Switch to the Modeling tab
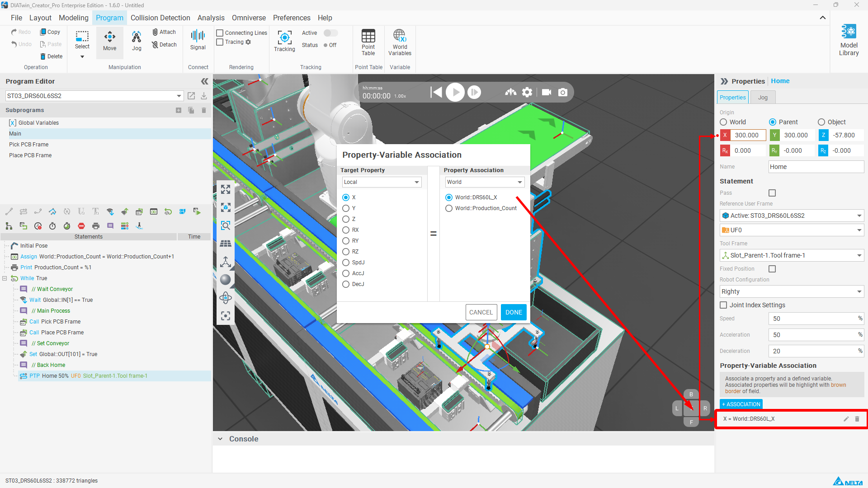The width and height of the screenshot is (868, 488). coord(74,18)
